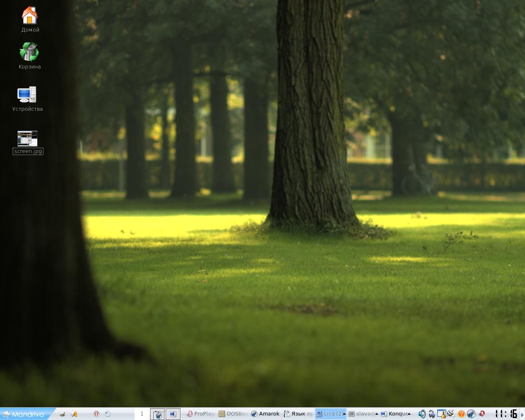The height and width of the screenshot is (420, 525).
Task: Expand the Licq [2] grouped windows arrow
Action: (344, 414)
